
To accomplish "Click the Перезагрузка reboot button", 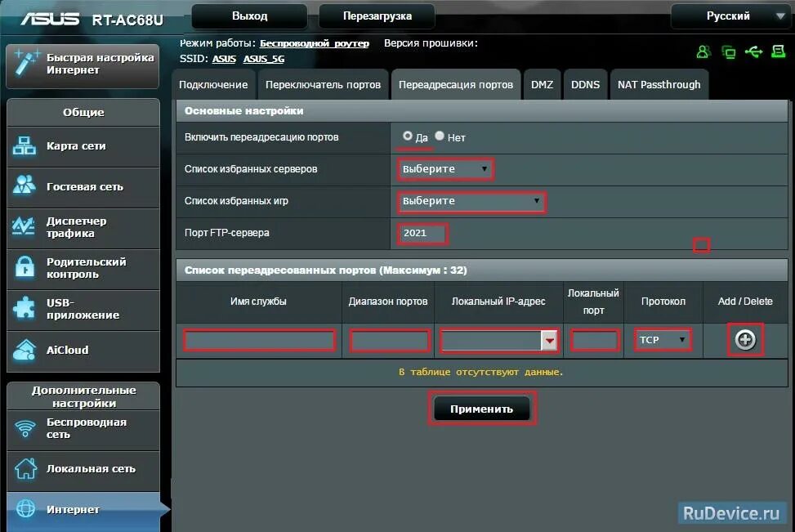I will pyautogui.click(x=377, y=16).
